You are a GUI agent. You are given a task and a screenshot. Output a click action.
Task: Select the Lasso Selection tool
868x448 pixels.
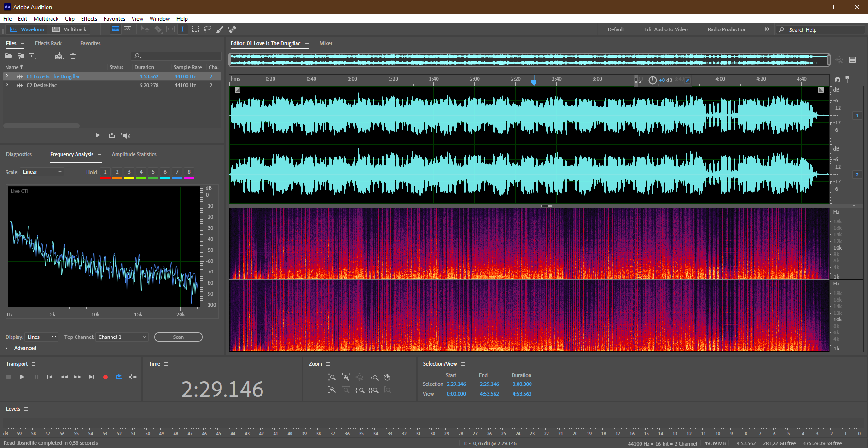(208, 29)
